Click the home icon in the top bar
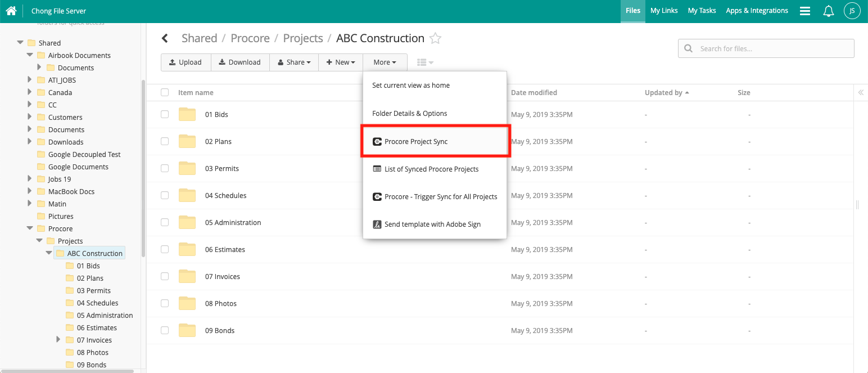Screen dimensions: 868x373 pos(11,11)
